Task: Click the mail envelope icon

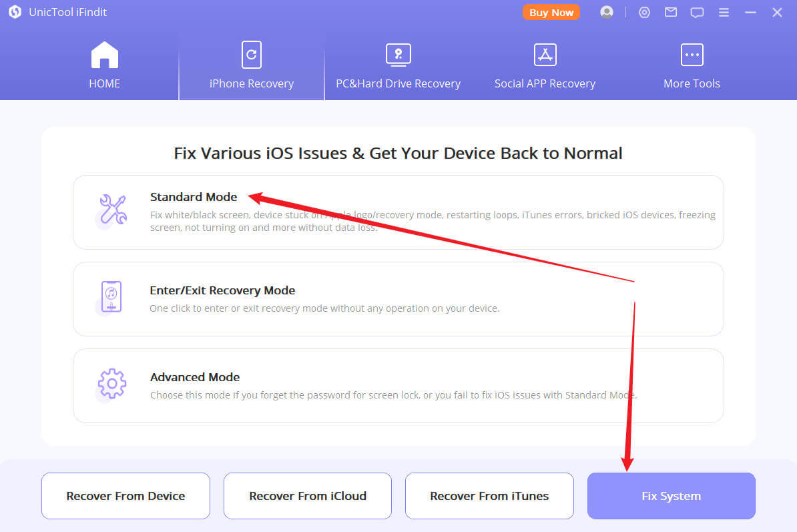Action: tap(671, 12)
